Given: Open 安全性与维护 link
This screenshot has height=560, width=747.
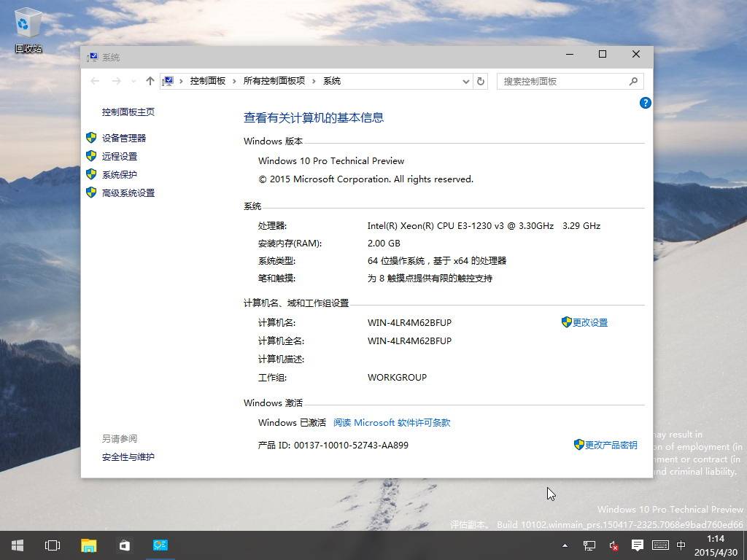Looking at the screenshot, I should [x=128, y=457].
